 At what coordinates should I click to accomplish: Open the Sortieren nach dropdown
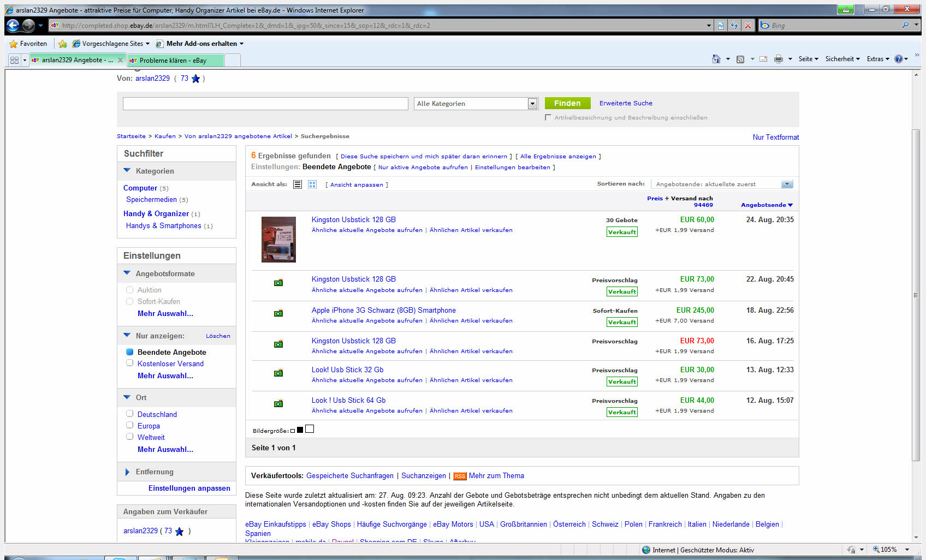coord(723,184)
